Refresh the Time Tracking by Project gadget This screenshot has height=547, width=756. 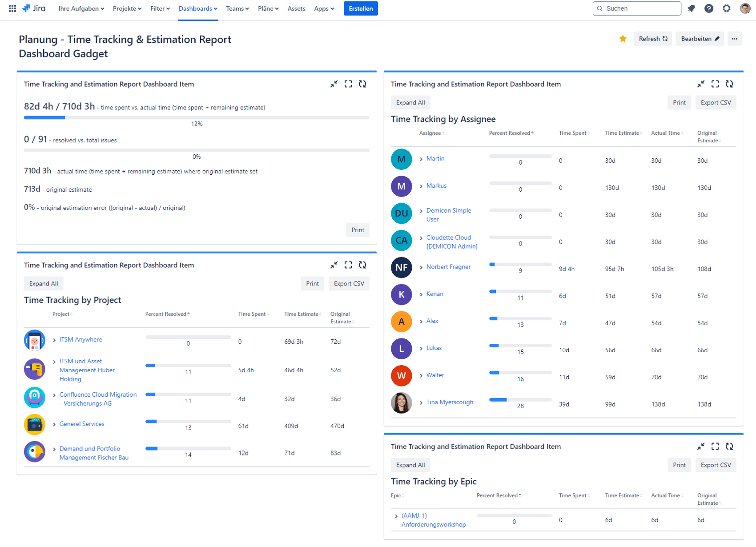pyautogui.click(x=362, y=265)
